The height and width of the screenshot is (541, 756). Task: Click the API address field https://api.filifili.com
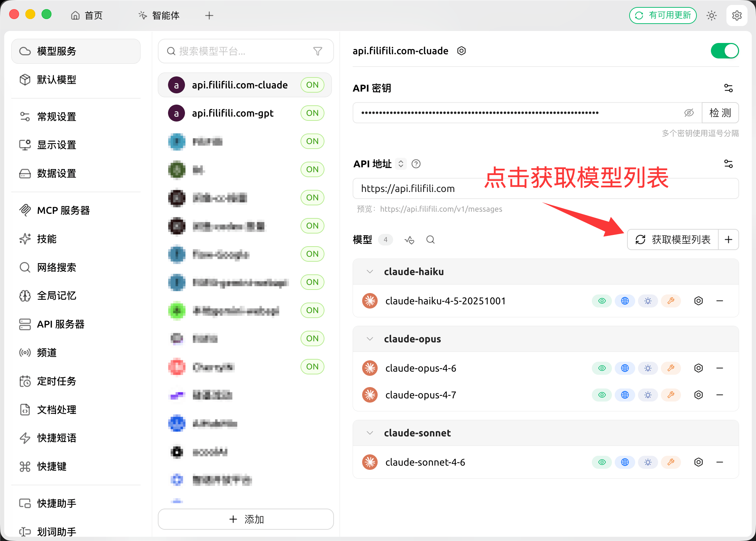tap(546, 188)
